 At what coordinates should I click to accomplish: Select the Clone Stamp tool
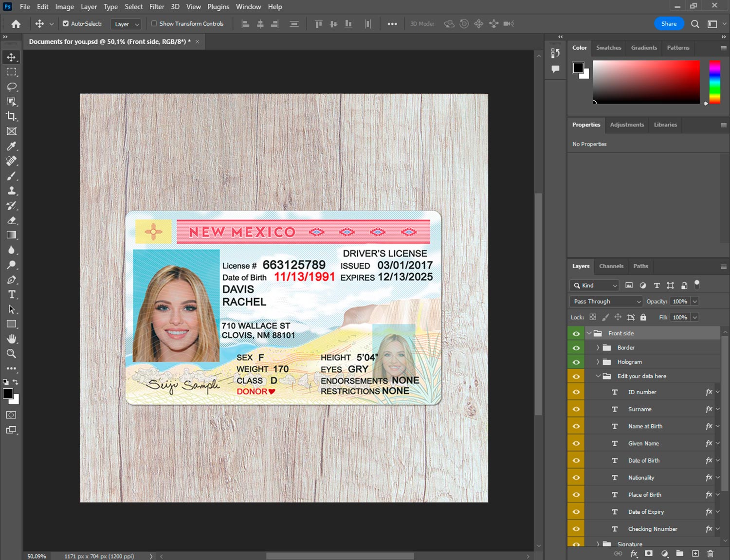12,191
